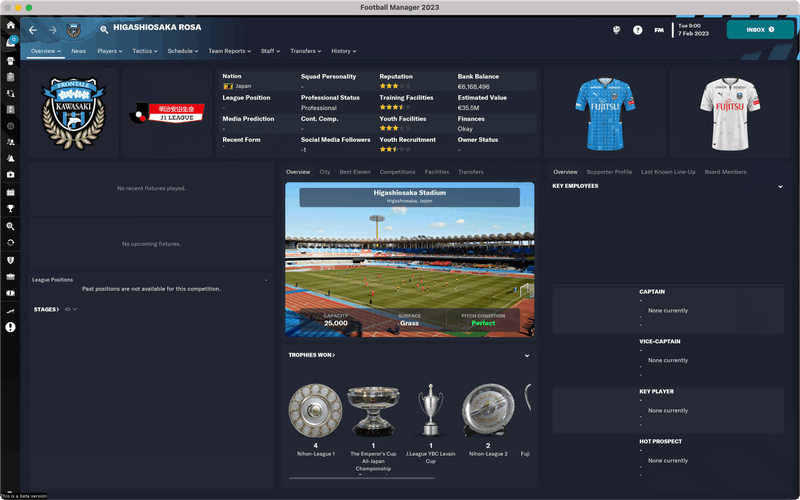Image resolution: width=800 pixels, height=500 pixels.
Task: Click the search magnifier beside club name
Action: click(104, 30)
